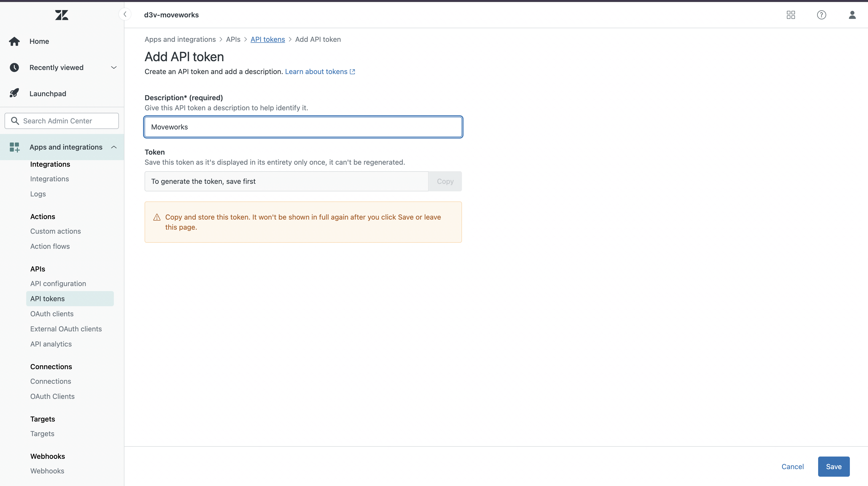Collapse the Apps and integrations section

pos(114,147)
